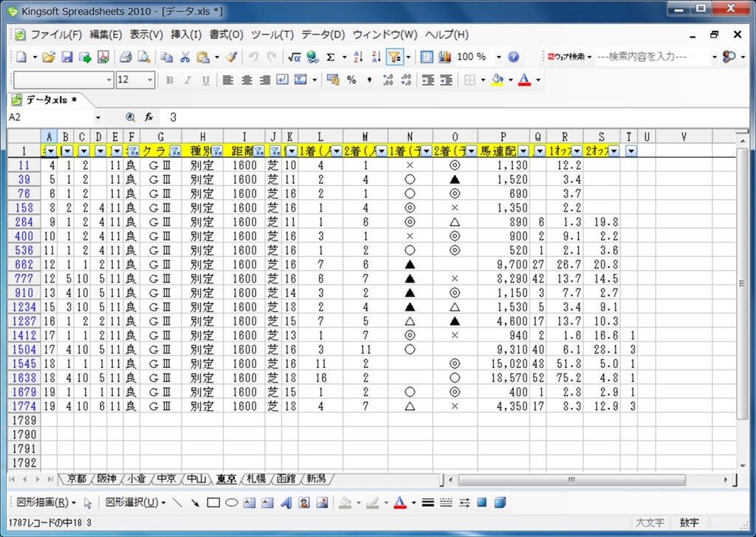Open the font size dropdown showing 12

pyautogui.click(x=151, y=80)
